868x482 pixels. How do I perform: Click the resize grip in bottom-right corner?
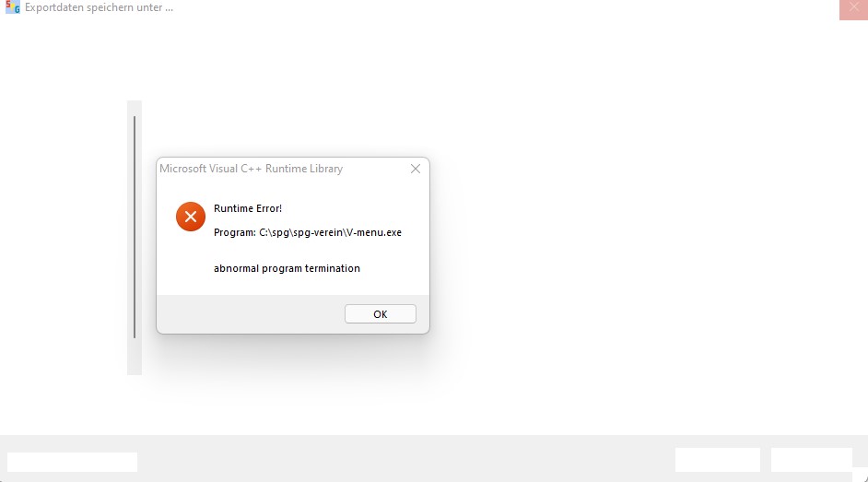coord(862,476)
